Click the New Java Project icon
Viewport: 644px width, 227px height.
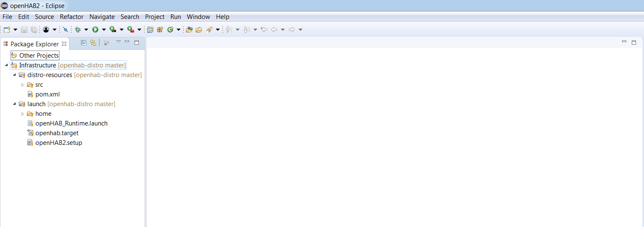150,29
